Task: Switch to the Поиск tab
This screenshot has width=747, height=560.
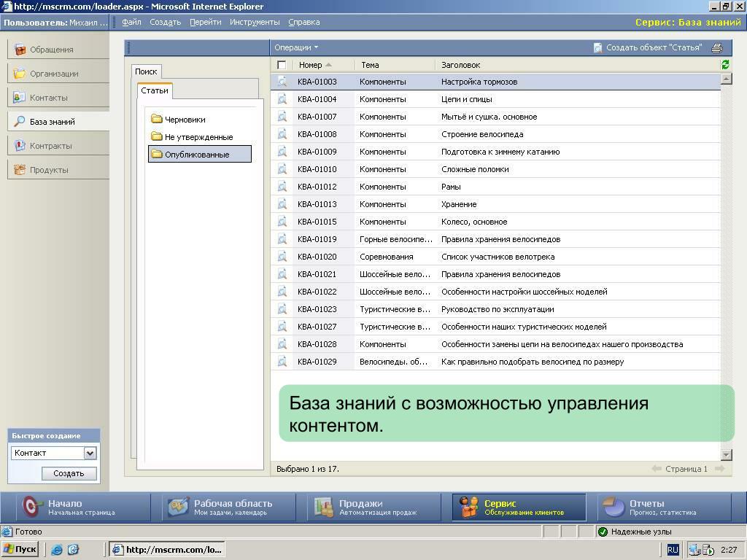Action: pyautogui.click(x=146, y=71)
